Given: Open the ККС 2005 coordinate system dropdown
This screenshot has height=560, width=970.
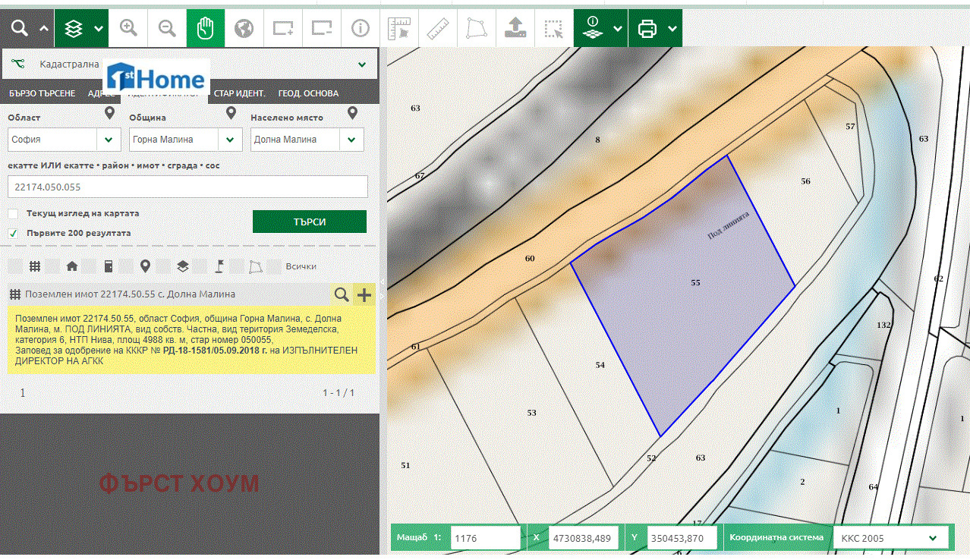Looking at the screenshot, I should coord(890,538).
